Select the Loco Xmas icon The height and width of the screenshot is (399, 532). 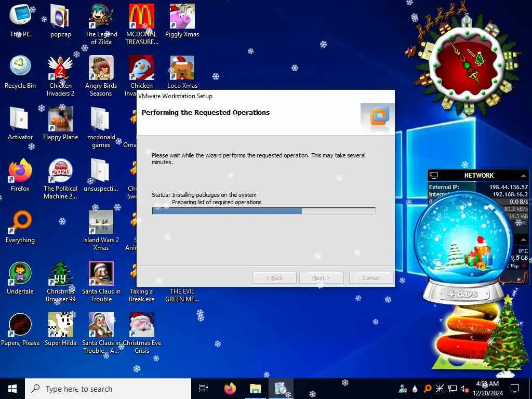[x=182, y=72]
